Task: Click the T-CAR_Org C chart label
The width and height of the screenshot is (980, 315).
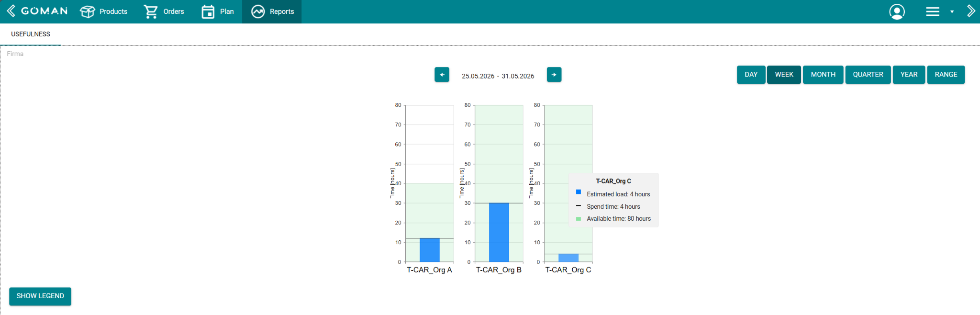Action: 568,270
